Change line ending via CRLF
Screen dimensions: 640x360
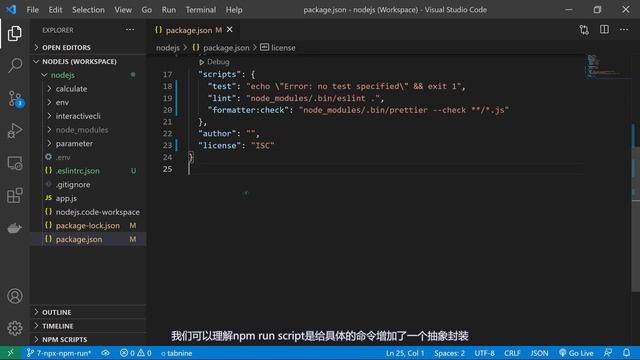click(512, 353)
